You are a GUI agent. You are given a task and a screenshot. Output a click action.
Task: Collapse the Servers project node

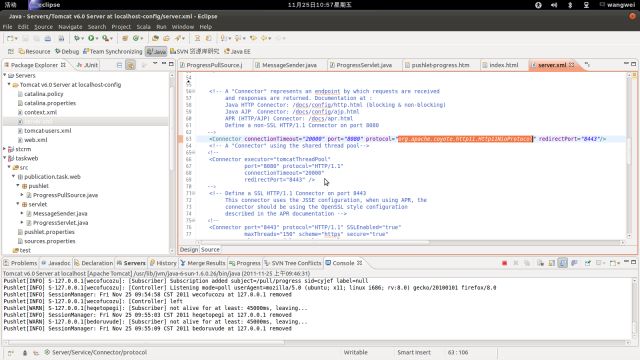pyautogui.click(x=5, y=76)
